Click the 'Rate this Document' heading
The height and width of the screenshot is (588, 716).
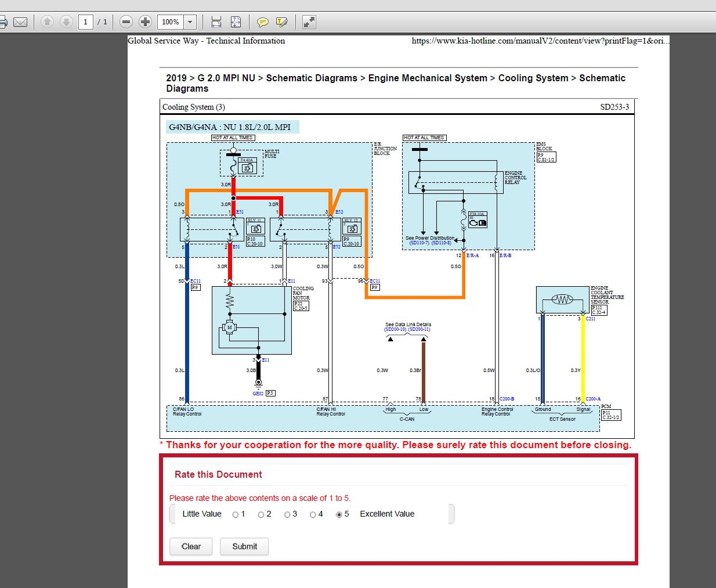click(218, 475)
